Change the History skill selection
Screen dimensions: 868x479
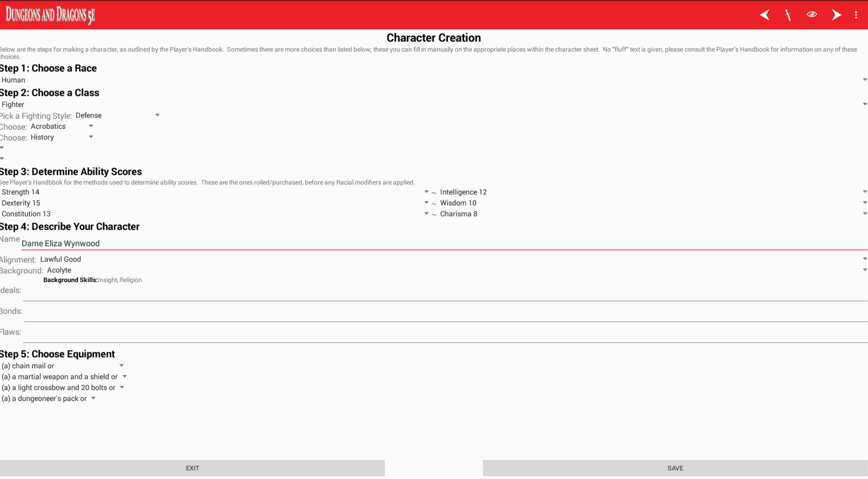pyautogui.click(x=62, y=137)
